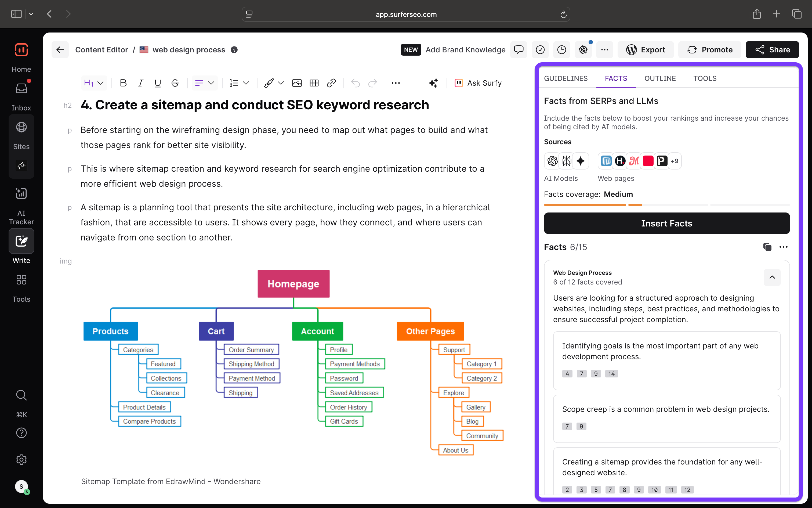Insert a table from the toolbar
Viewport: 812px width, 508px height.
(314, 83)
